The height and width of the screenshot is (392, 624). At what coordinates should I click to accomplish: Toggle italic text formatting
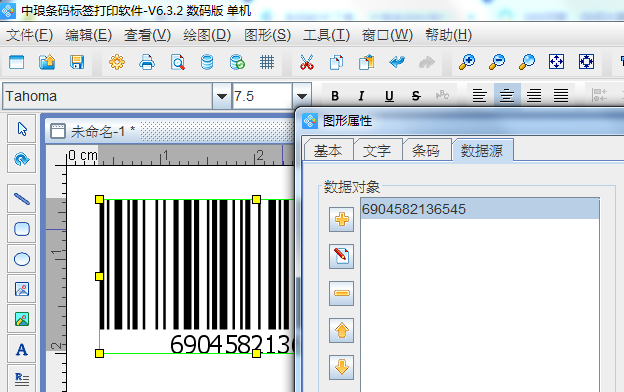click(361, 96)
